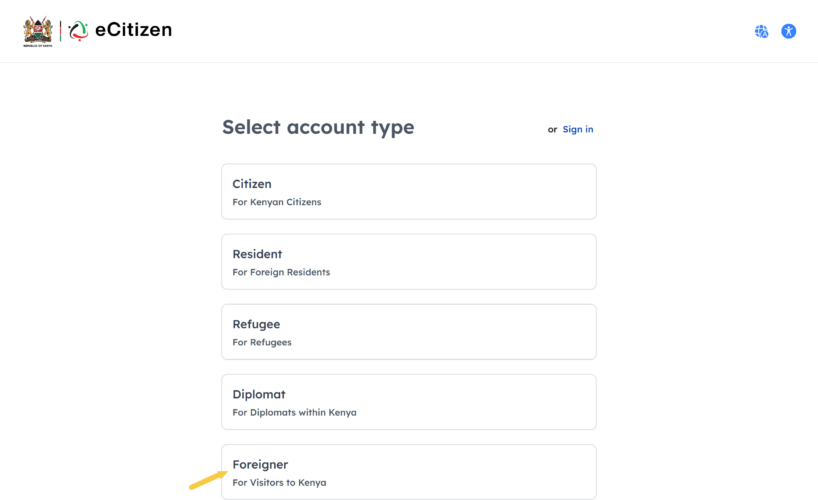Click the 'For Foreign Residents' description text

(281, 272)
